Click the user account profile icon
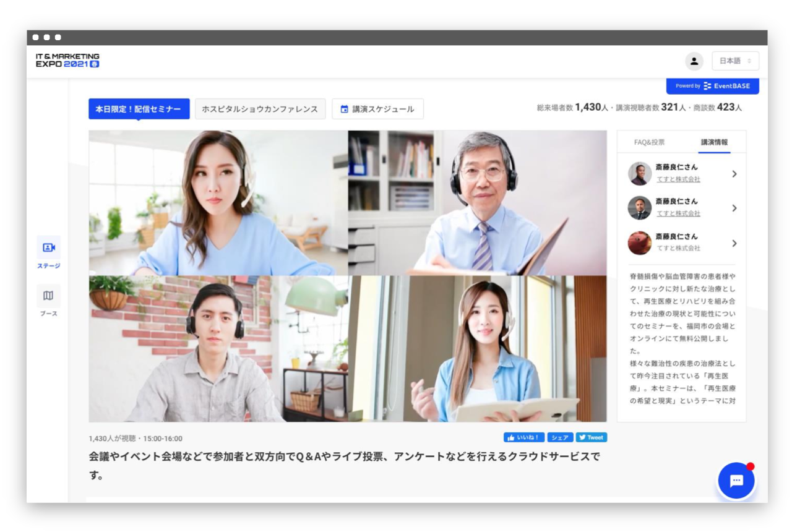This screenshot has height=532, width=792. [694, 61]
